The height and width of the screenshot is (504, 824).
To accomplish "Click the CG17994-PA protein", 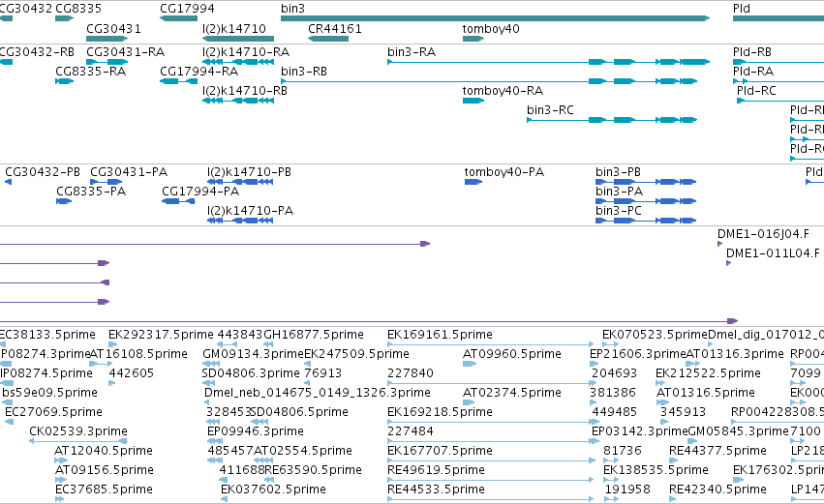I will (x=179, y=201).
